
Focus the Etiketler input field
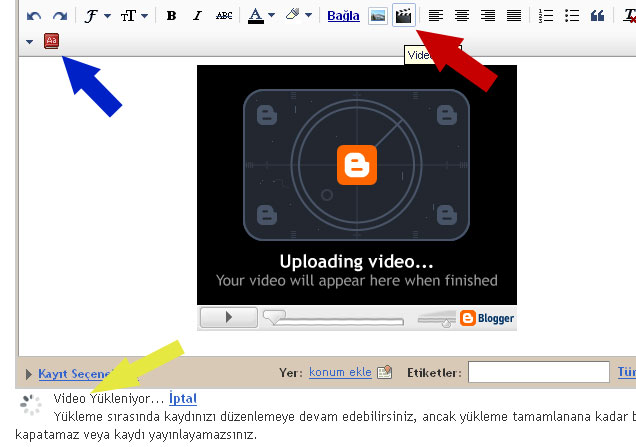point(539,372)
